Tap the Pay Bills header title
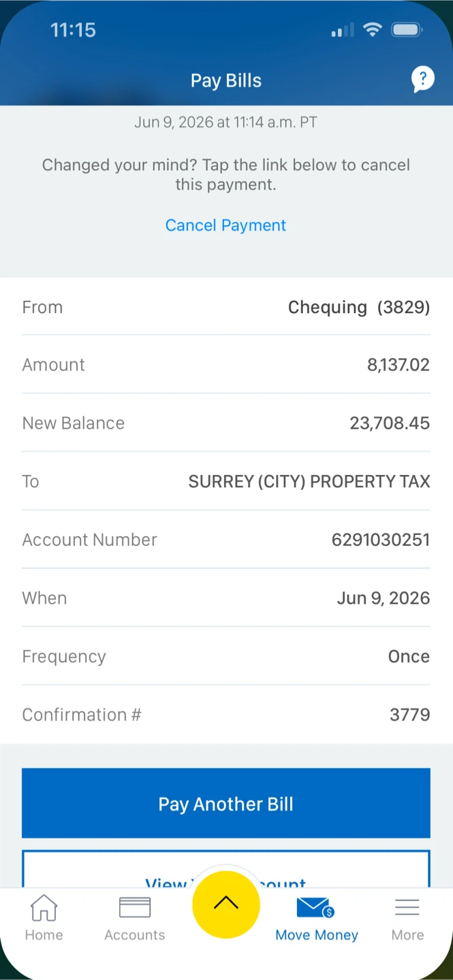 [226, 80]
